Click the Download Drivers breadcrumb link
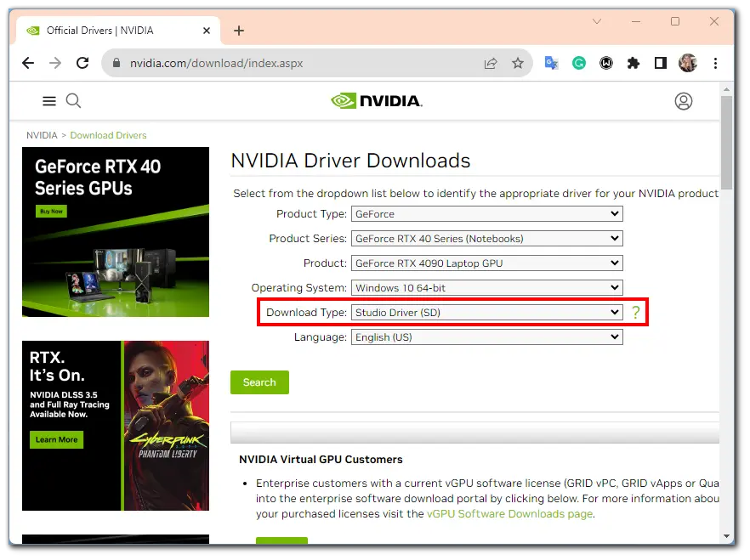The height and width of the screenshot is (560, 750). tap(108, 135)
